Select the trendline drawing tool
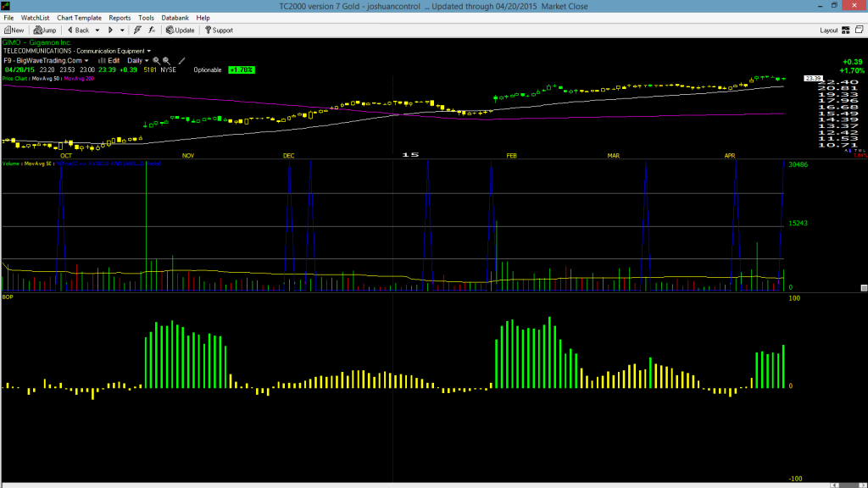 tap(181, 61)
